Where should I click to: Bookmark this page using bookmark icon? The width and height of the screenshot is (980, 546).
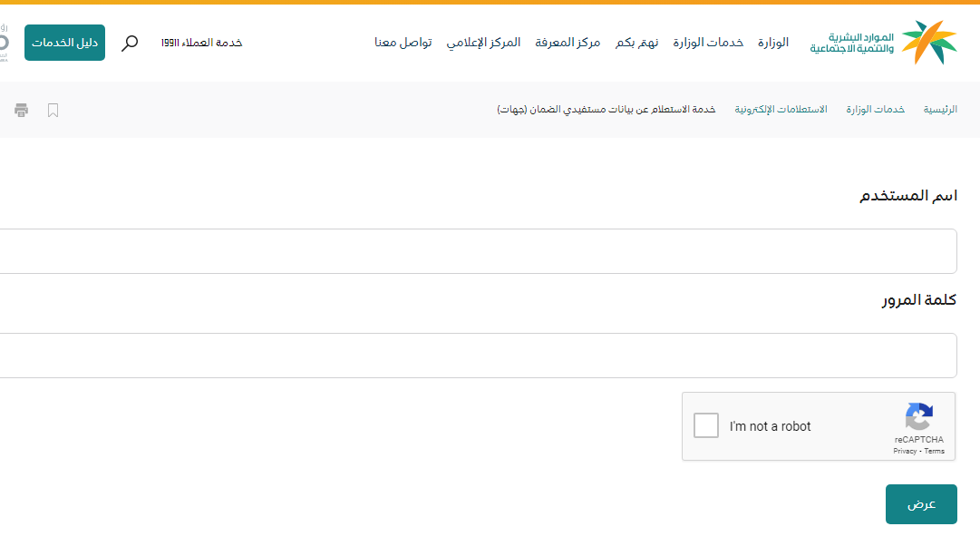53,110
